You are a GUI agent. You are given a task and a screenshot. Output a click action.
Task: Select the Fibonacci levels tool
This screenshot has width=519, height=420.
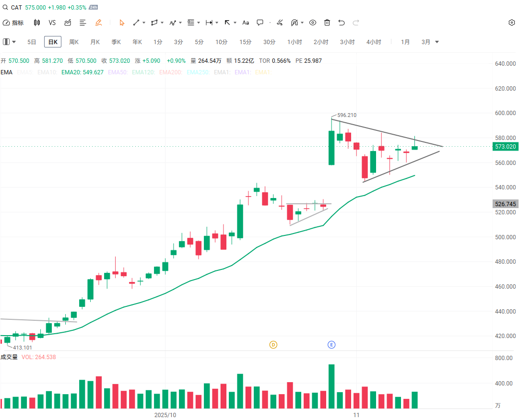click(x=190, y=23)
